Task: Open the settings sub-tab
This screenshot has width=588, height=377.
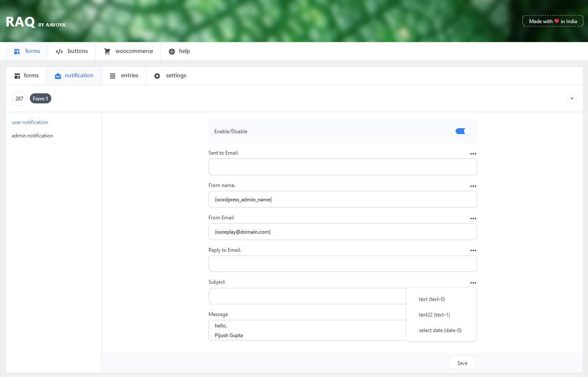Action: (x=170, y=76)
